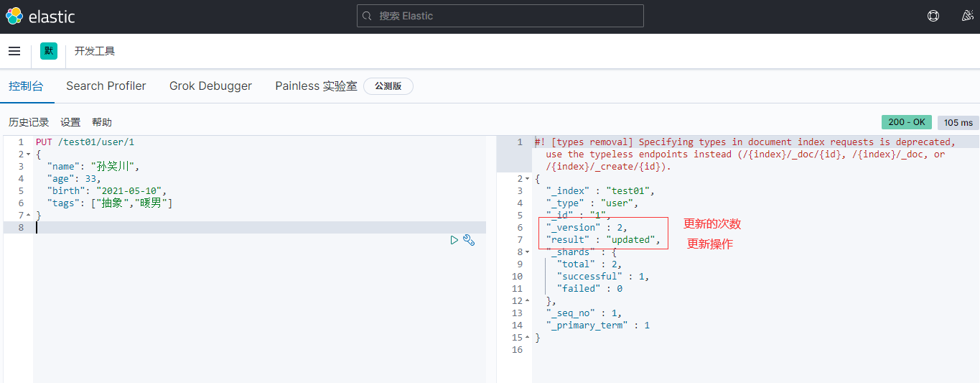Toggle the fold arrow at response line 12
980x383 pixels.
(x=528, y=301)
